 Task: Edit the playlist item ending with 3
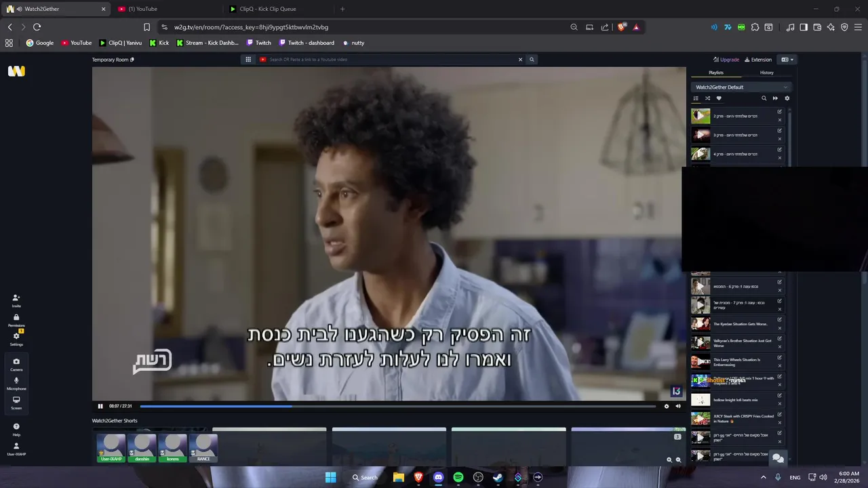pos(779,131)
